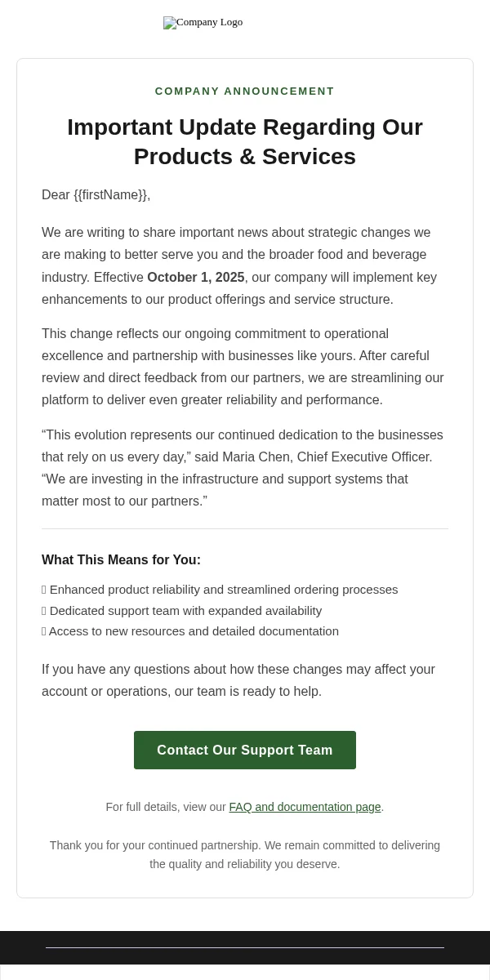
Task: Click the horizontal divider below the quote
Action: (245, 528)
